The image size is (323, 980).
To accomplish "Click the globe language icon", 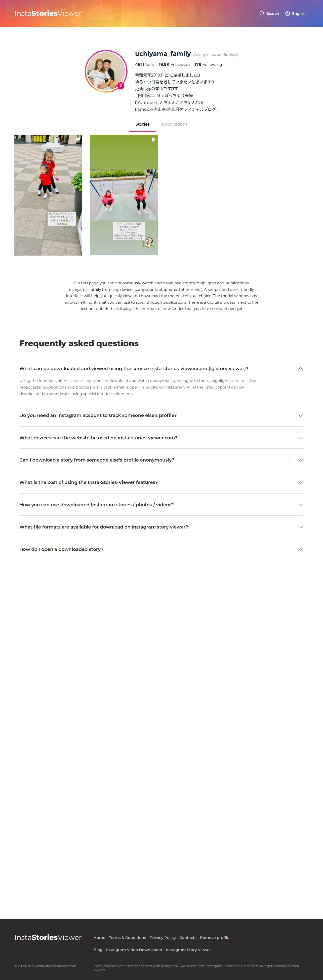I will [287, 14].
